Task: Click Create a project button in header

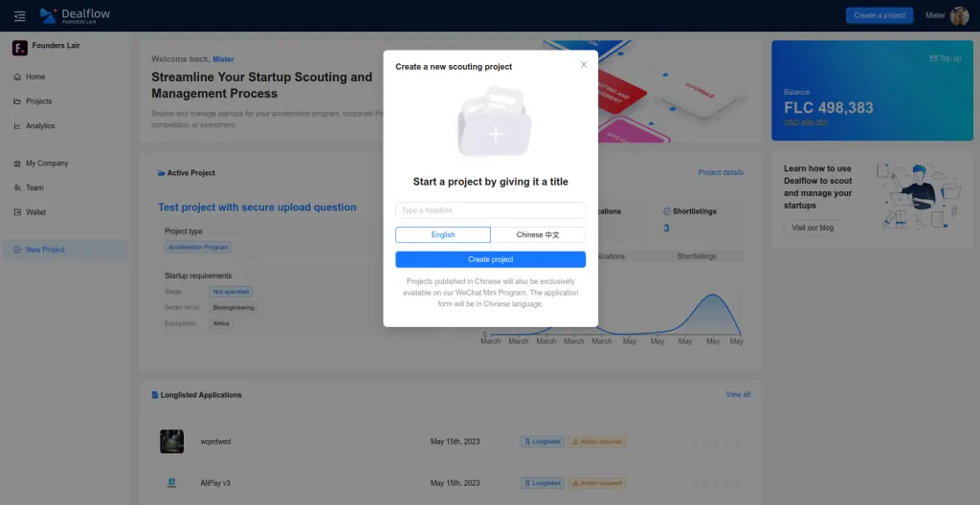Action: [x=880, y=15]
